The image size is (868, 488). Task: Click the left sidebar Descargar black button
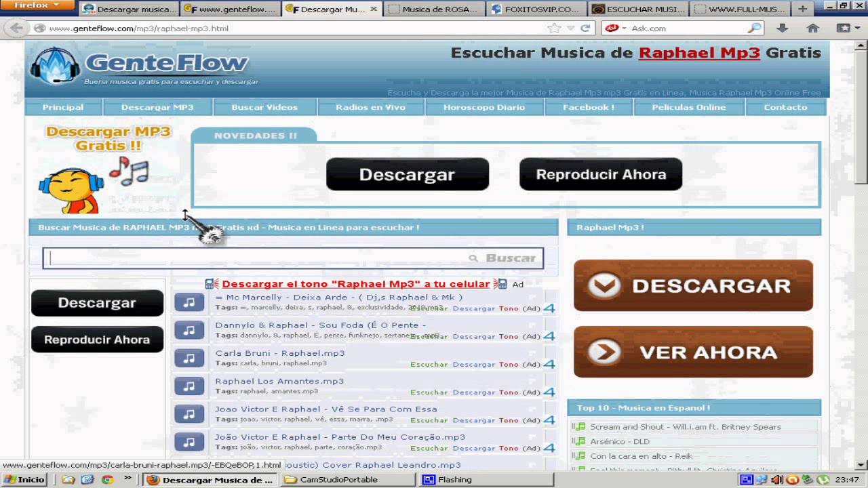97,303
